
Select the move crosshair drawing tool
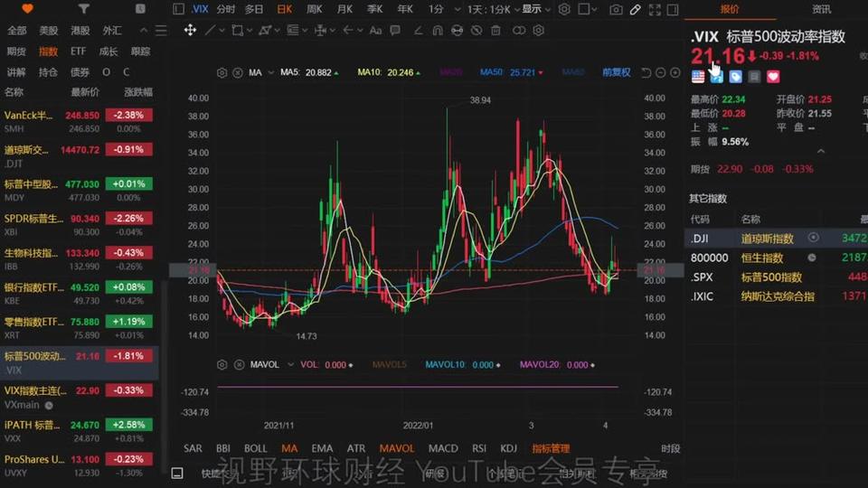tap(190, 30)
